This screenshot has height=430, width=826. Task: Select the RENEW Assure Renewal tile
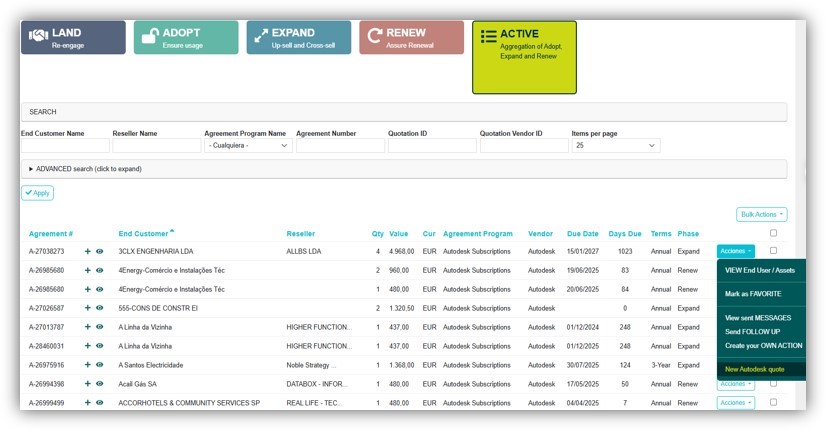411,37
